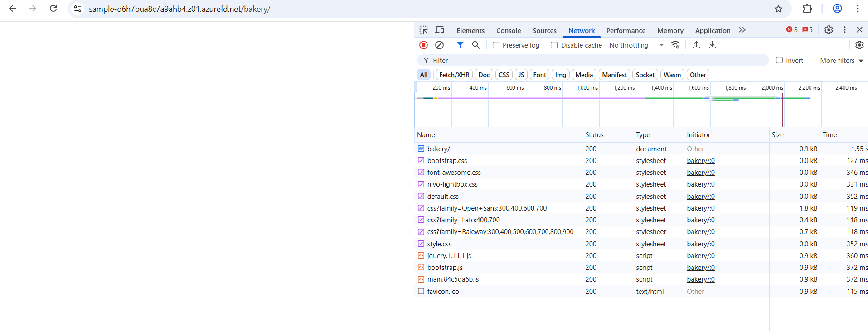Open DevTools settings gear
Viewport: 868px width, 331px height.
[x=829, y=30]
